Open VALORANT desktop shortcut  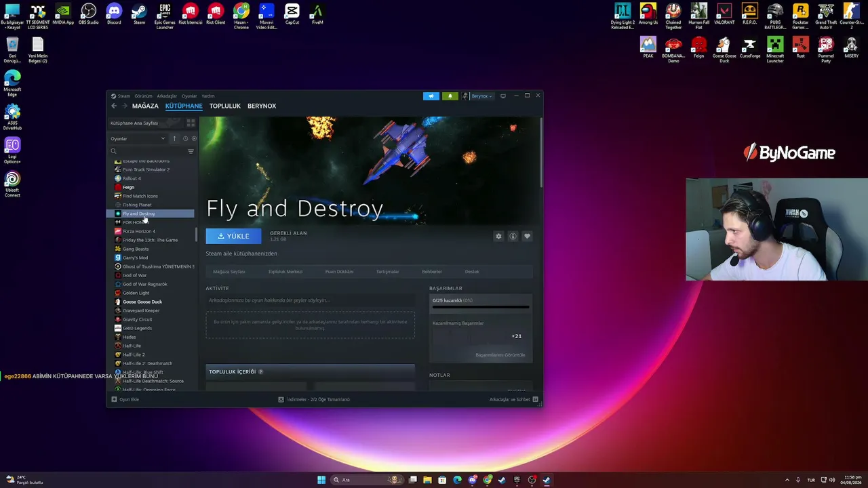pyautogui.click(x=724, y=14)
